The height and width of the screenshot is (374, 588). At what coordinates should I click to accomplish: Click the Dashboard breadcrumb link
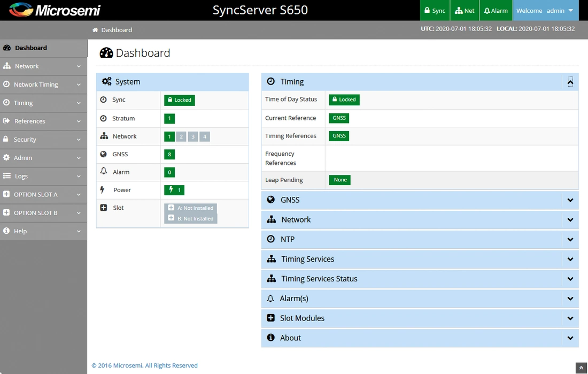click(117, 29)
